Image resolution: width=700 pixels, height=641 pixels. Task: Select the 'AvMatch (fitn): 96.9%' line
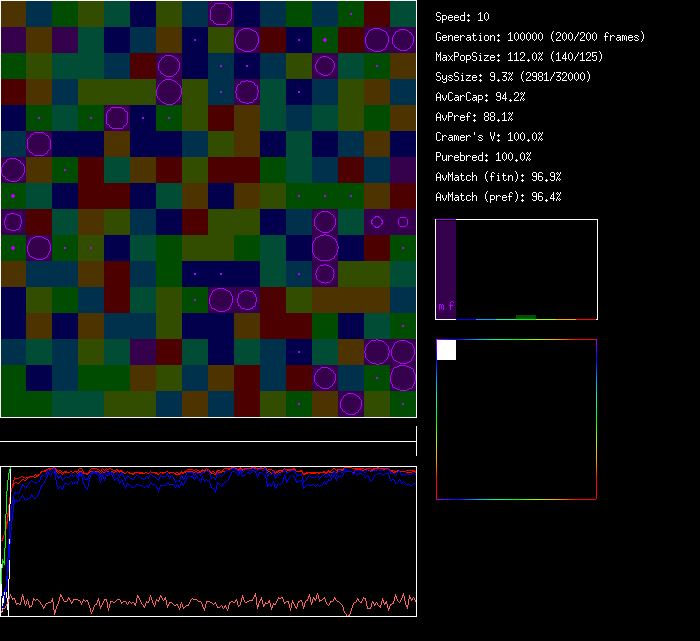(498, 177)
